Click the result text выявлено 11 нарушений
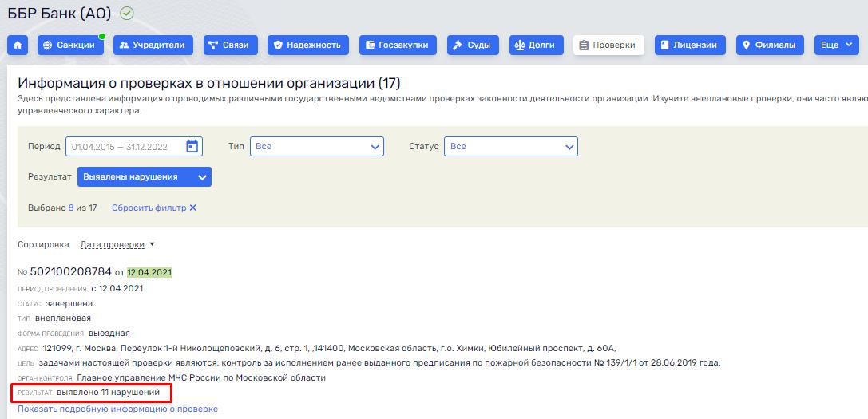This screenshot has width=868, height=419. pos(108,393)
